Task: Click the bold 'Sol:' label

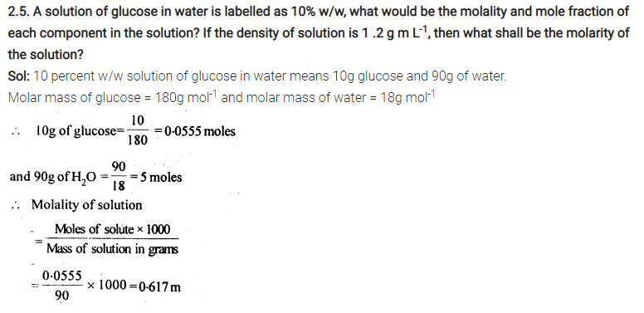Action: 18,76
